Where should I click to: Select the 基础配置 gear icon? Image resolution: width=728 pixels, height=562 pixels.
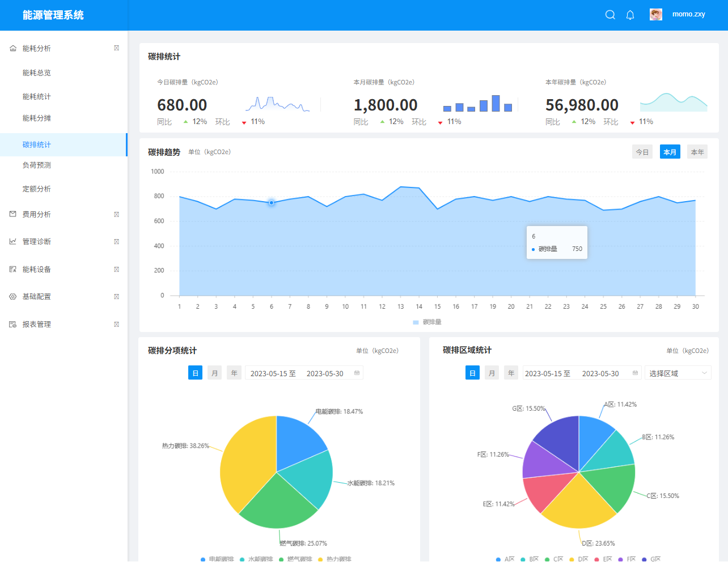13,296
